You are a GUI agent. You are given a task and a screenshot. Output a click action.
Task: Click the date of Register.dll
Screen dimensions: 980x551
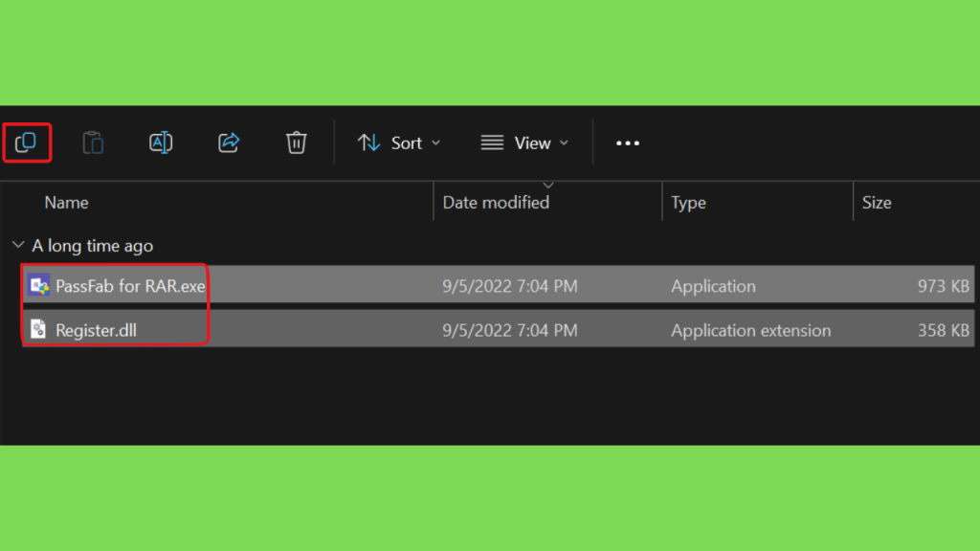tap(510, 330)
